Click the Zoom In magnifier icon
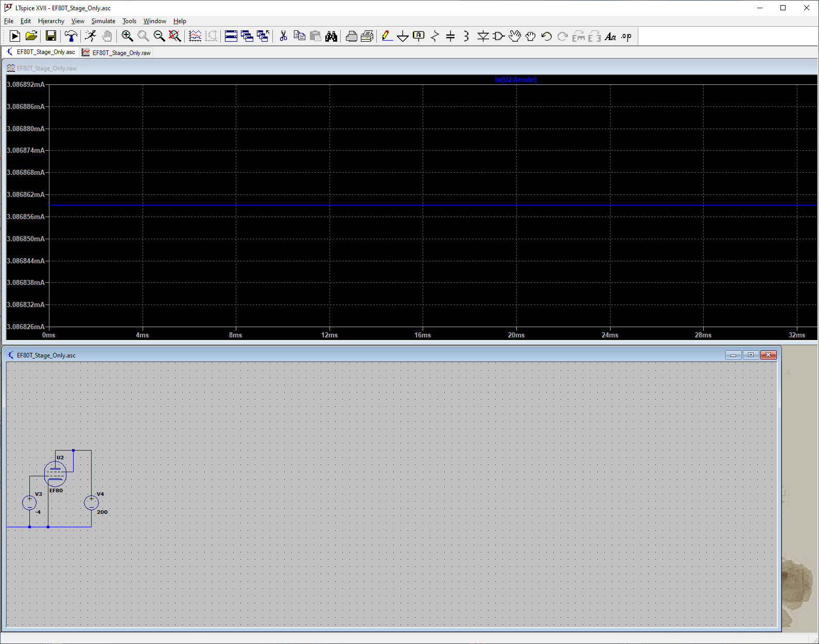This screenshot has height=644, width=819. pos(127,36)
